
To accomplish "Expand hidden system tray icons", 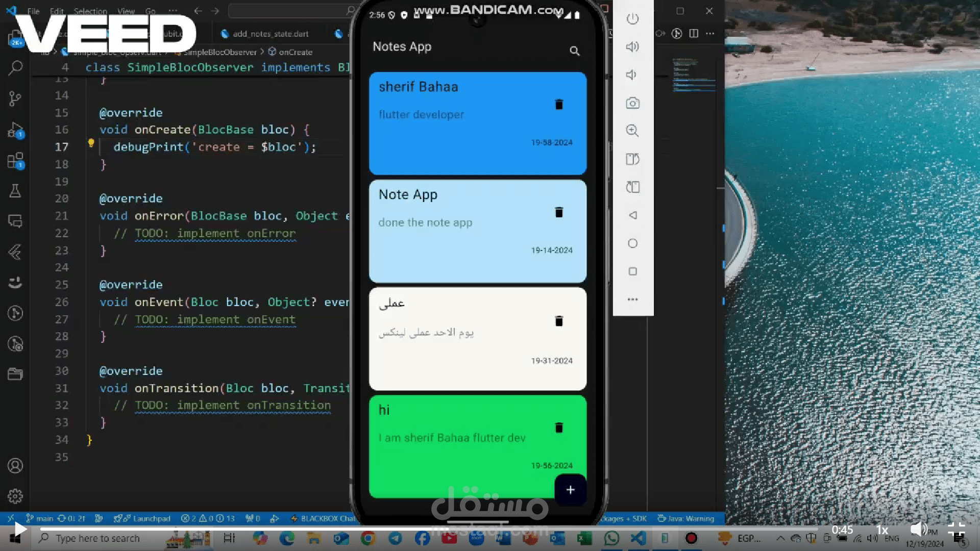I will 781,537.
